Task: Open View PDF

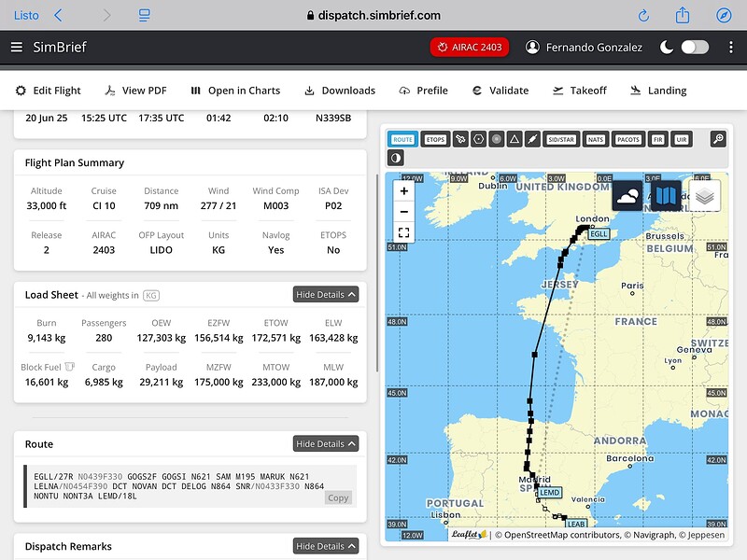Action: (135, 91)
